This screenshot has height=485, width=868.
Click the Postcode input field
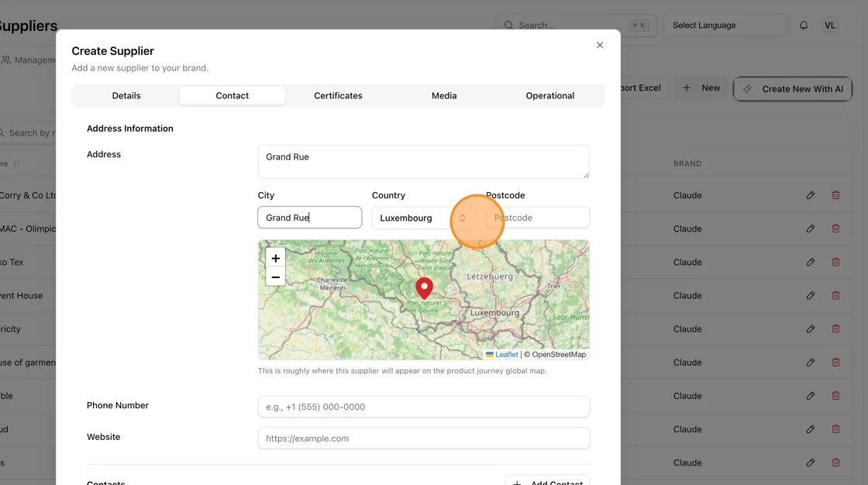[538, 218]
